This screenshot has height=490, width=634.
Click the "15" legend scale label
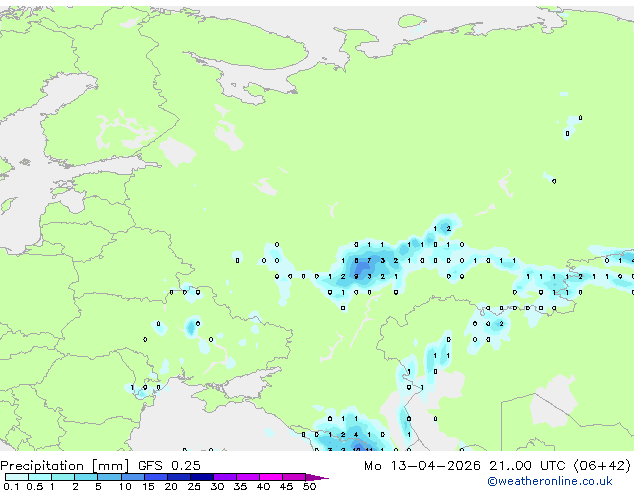(x=148, y=486)
